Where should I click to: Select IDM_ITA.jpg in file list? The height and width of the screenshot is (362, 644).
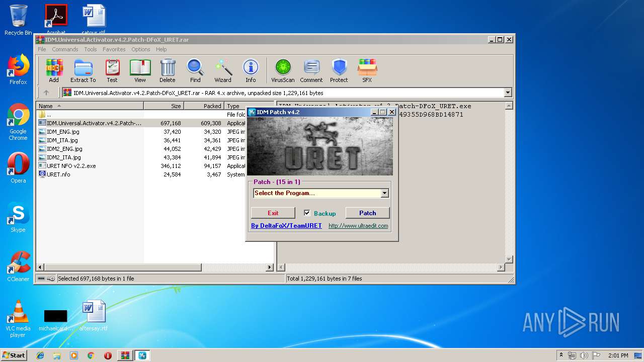[x=141, y=140]
